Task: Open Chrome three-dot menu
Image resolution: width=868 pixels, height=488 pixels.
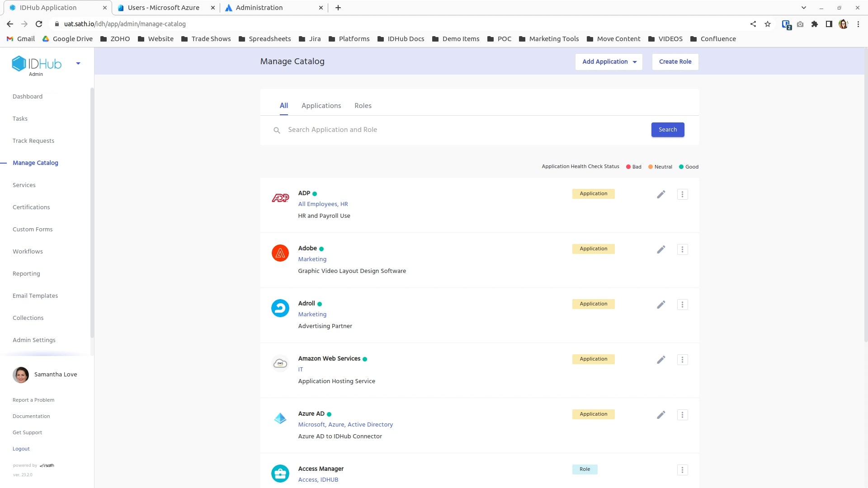Action: point(858,24)
